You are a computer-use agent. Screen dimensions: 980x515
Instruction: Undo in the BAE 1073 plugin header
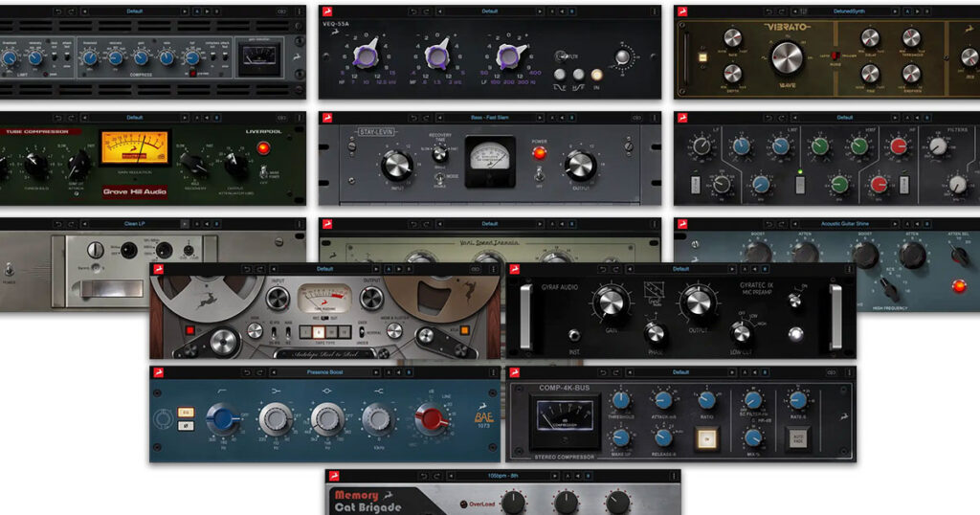click(x=246, y=372)
